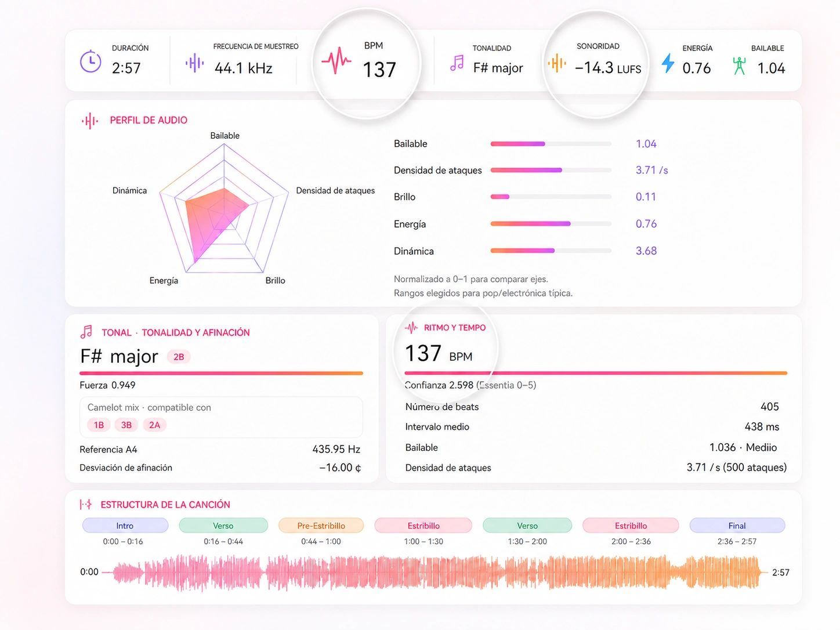Click the 435.95 Hz reference value
840x630 pixels.
[x=336, y=449]
